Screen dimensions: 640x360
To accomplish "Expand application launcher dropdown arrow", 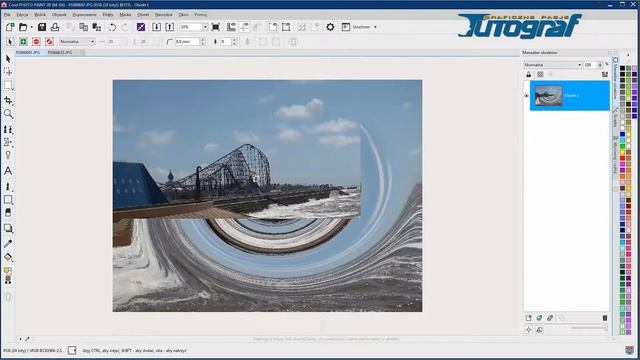I will pos(375,27).
